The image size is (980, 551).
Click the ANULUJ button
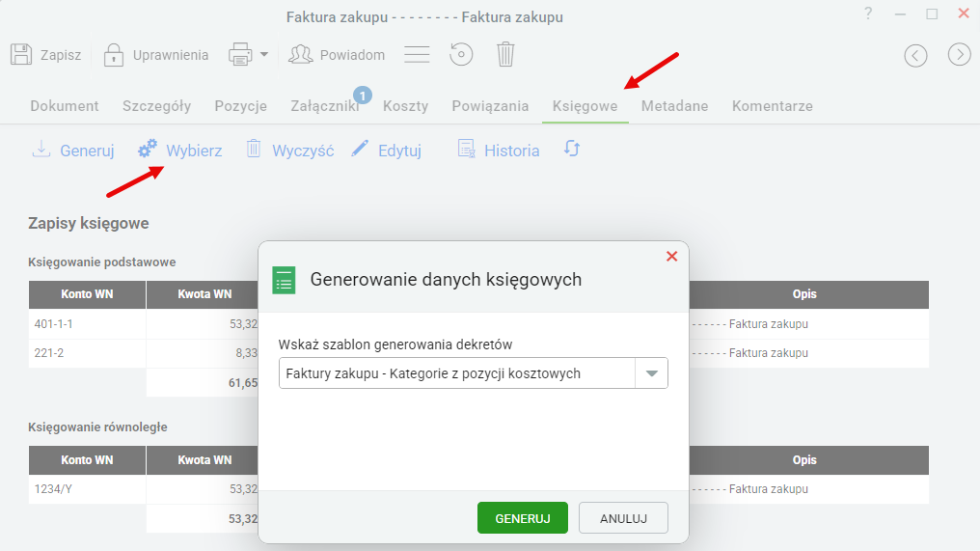tap(623, 518)
